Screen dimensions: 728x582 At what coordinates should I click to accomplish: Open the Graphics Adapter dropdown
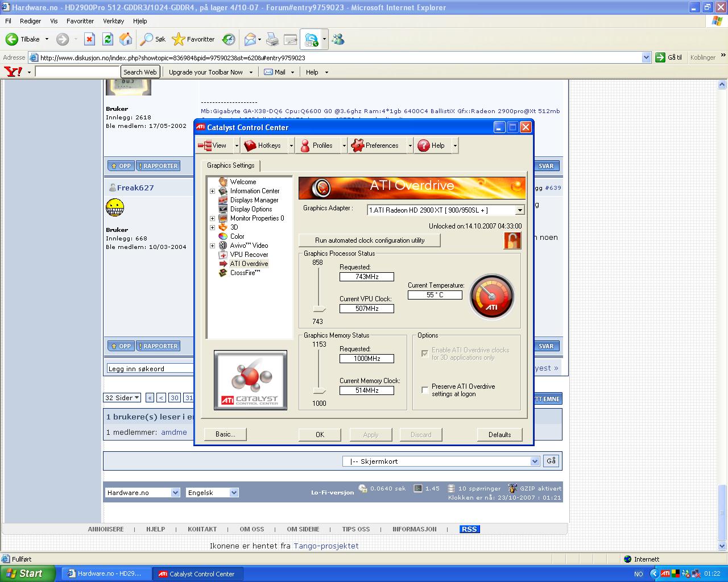coord(519,210)
